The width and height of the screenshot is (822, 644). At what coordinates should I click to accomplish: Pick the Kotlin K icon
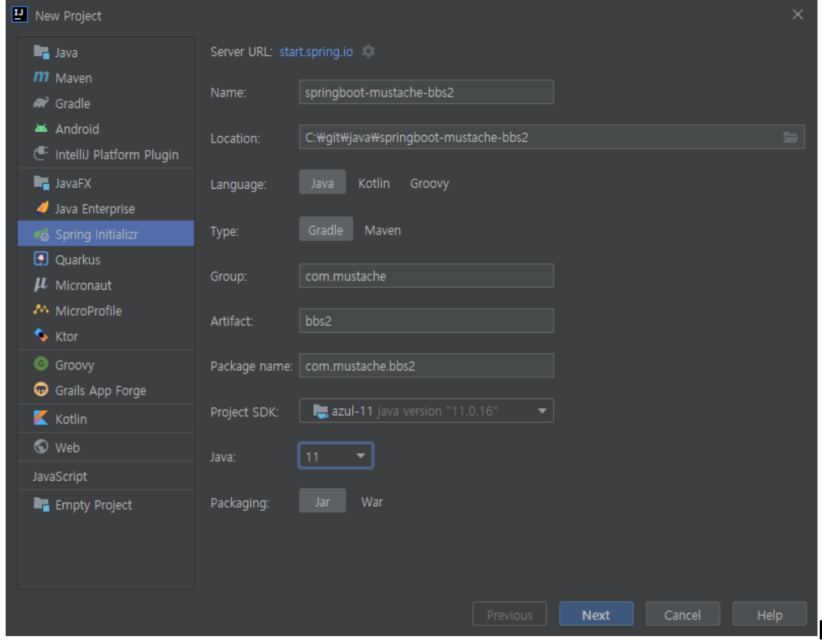pos(41,418)
